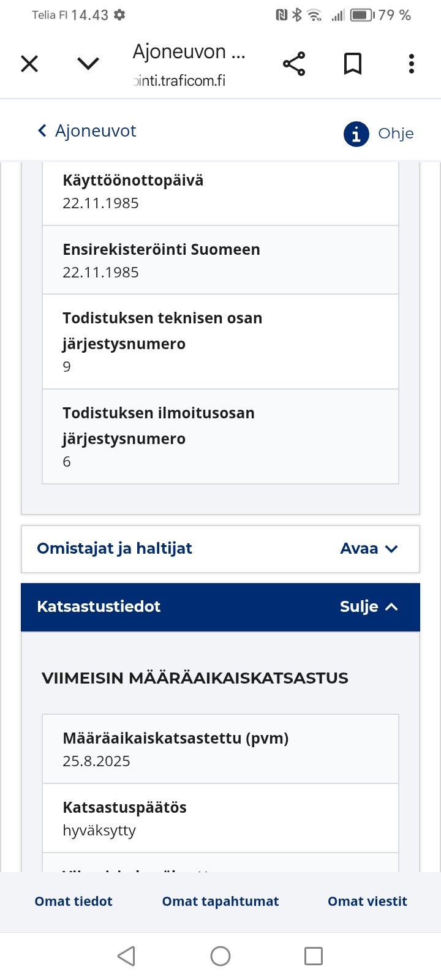Tap the page title Ajoneuvon...
Image resolution: width=441 pixels, height=980 pixels.
point(190,51)
